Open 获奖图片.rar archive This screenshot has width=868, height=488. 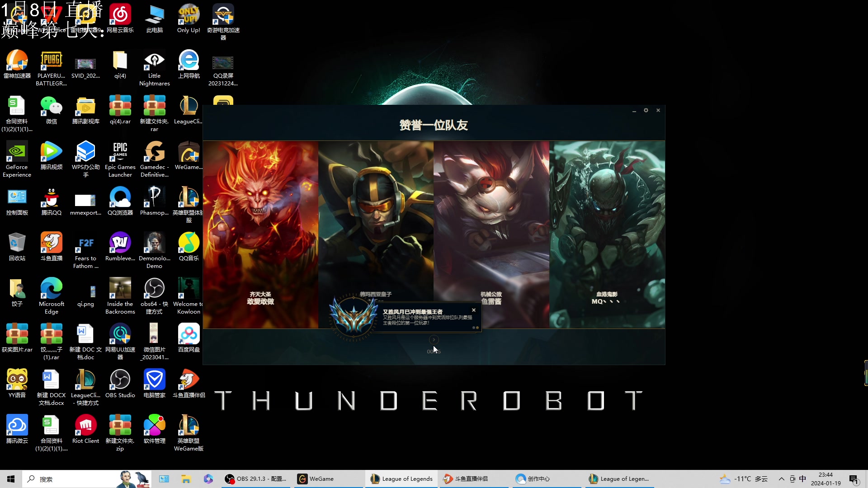click(x=17, y=338)
